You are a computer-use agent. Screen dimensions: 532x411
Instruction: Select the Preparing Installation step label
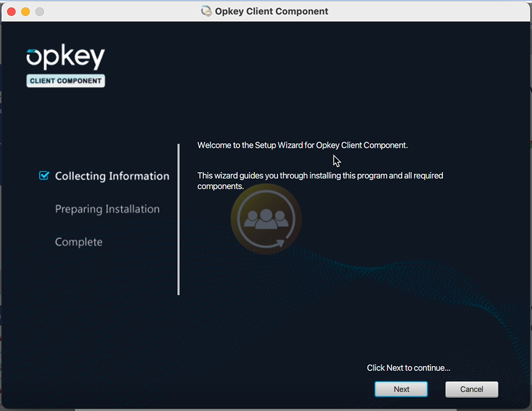[107, 209]
